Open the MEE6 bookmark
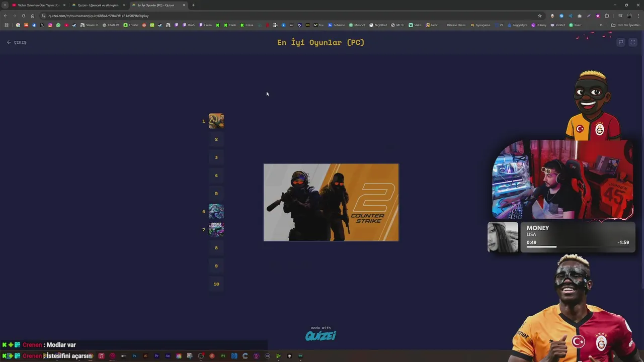 pyautogui.click(x=397, y=25)
